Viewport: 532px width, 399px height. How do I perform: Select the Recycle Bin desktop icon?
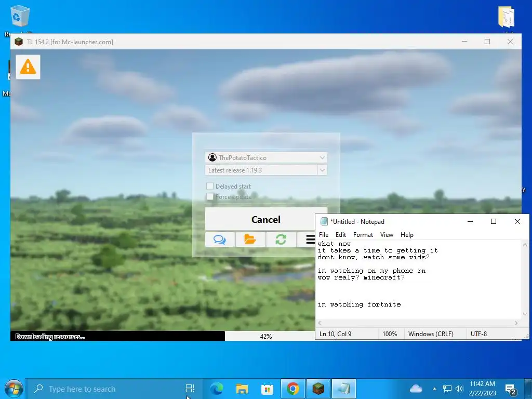pyautogui.click(x=20, y=16)
